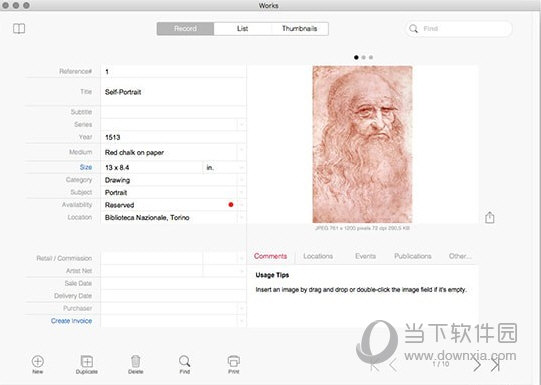
Task: Select the third image page dot
Action: click(371, 57)
